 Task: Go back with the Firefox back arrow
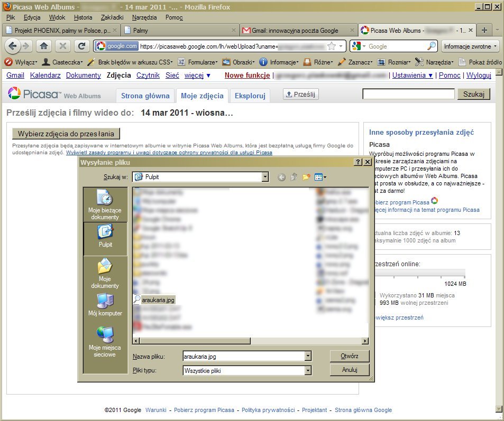point(12,46)
